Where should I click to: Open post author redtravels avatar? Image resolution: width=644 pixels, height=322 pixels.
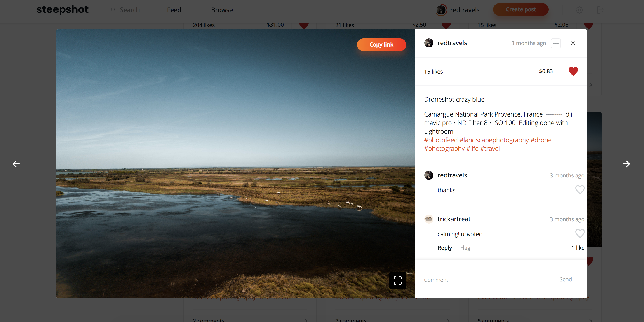[x=428, y=43]
